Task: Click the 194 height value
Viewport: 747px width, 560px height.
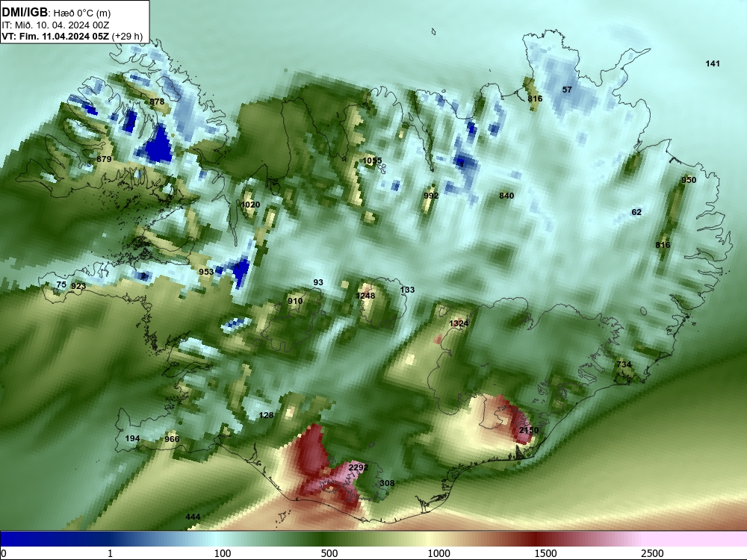Action: 132,438
